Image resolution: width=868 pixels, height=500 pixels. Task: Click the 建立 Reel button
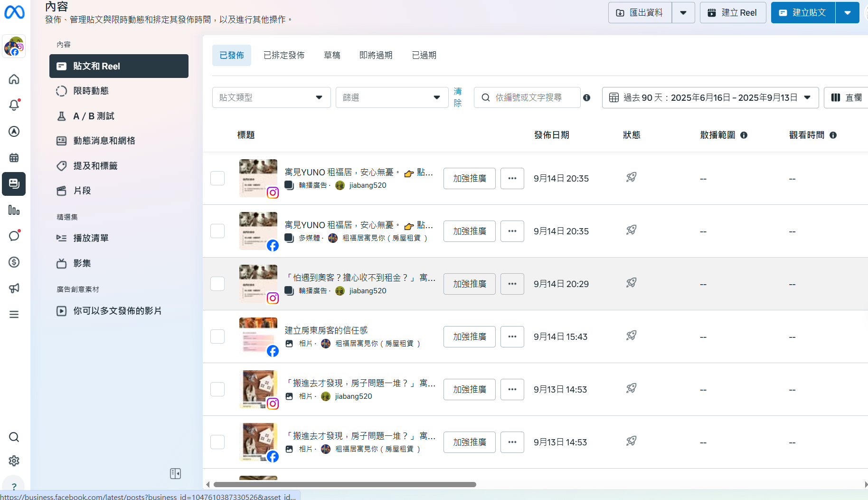(733, 13)
